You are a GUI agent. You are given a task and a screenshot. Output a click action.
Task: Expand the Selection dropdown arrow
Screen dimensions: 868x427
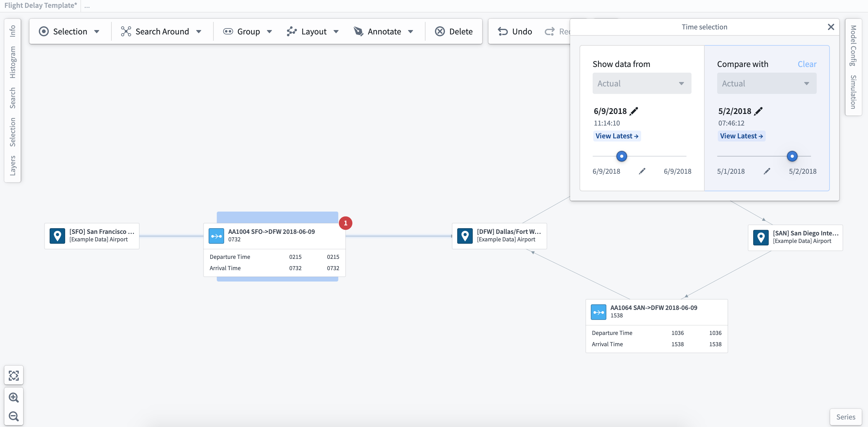(x=97, y=32)
